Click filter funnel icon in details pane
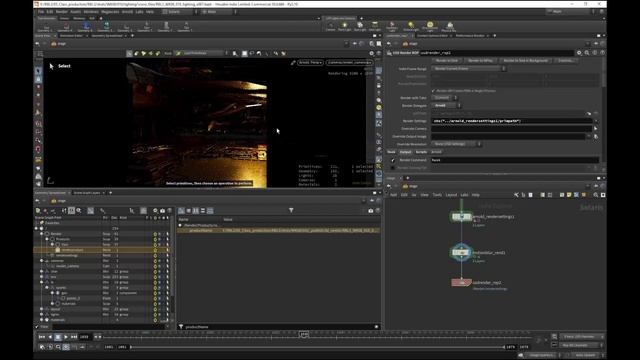The height and width of the screenshot is (360, 640). point(291,210)
